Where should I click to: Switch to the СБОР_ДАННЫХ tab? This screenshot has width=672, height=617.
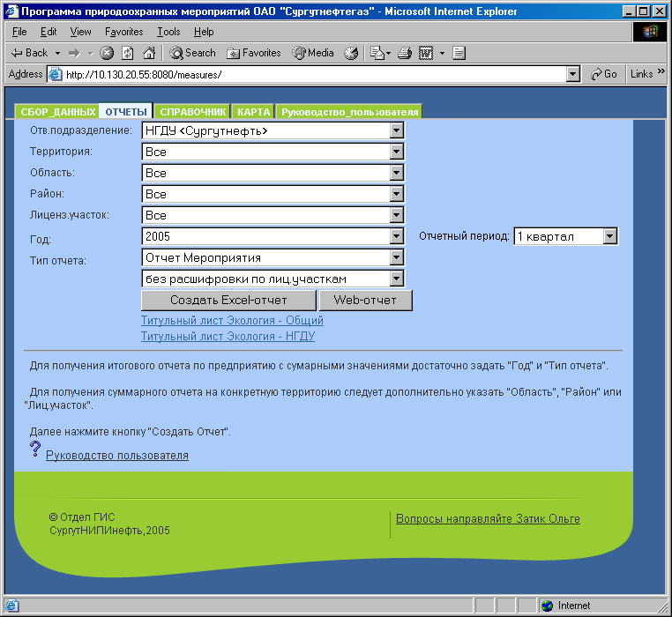click(x=57, y=111)
